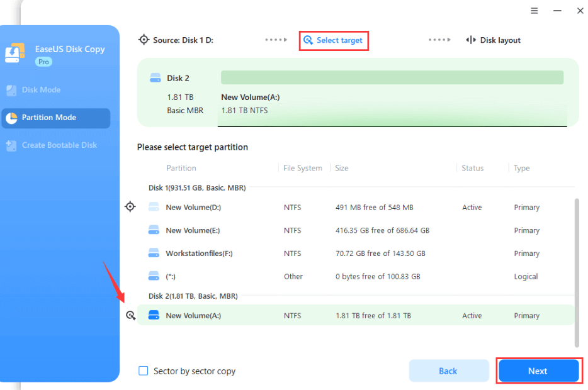The height and width of the screenshot is (390, 588).
Task: Click the drive icon for New Volume(D:)
Action: pos(154,207)
